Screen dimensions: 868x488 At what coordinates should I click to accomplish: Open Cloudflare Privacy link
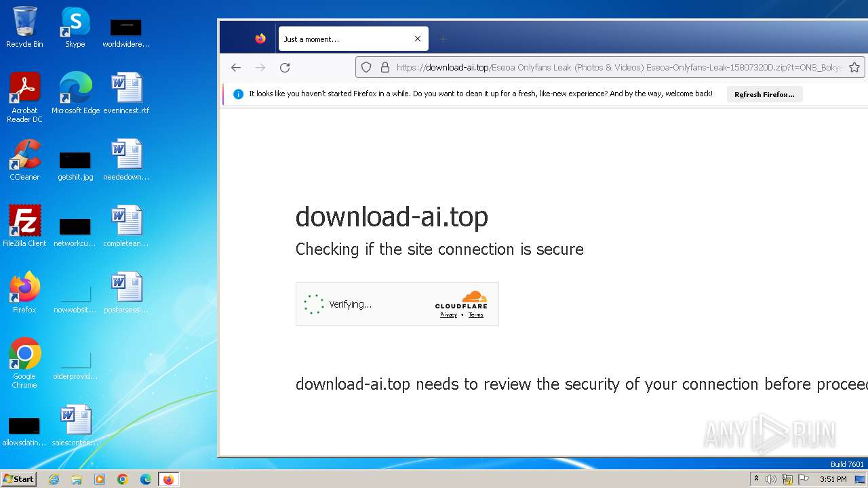(448, 314)
